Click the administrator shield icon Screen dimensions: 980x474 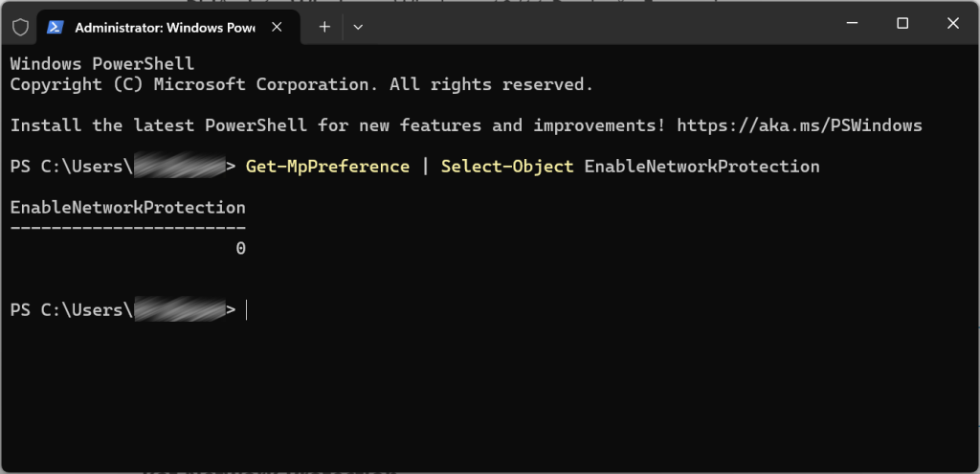point(20,27)
